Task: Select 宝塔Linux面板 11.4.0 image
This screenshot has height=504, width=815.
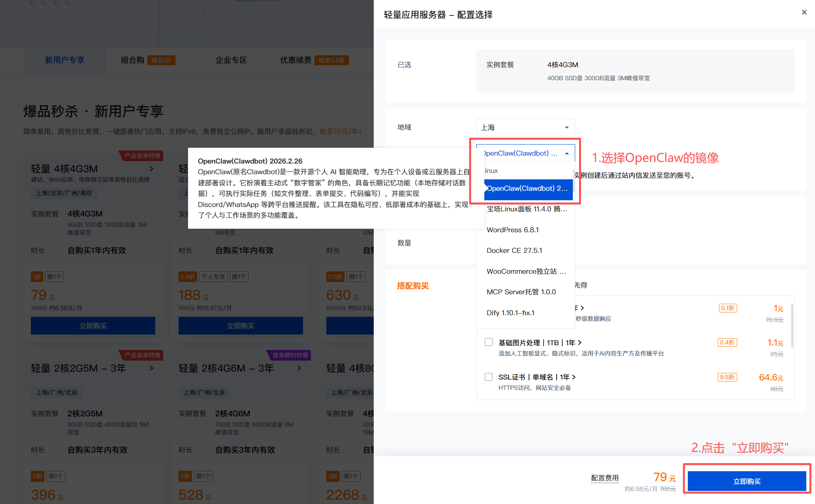Action: click(x=526, y=209)
